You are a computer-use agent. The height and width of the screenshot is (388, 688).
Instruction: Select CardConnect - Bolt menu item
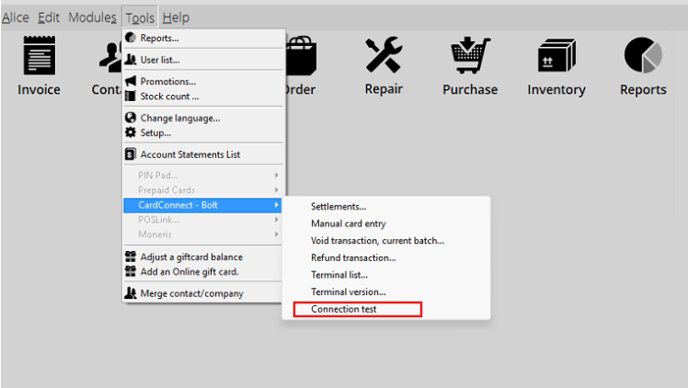[202, 205]
